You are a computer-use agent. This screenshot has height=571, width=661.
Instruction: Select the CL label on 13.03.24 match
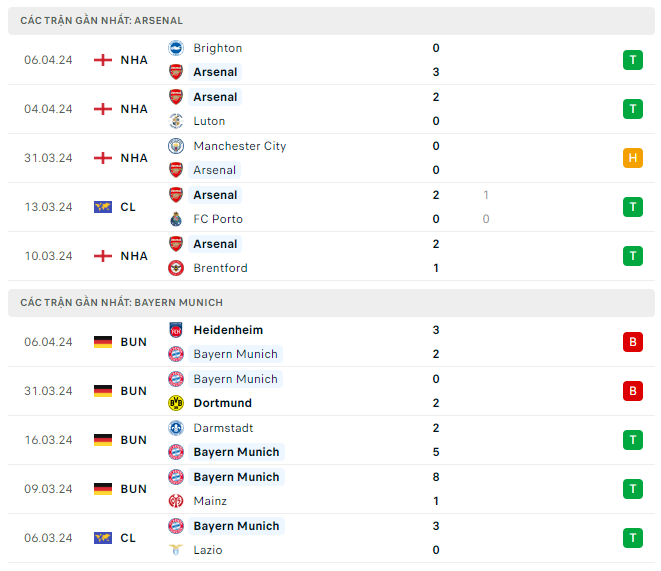pos(128,207)
